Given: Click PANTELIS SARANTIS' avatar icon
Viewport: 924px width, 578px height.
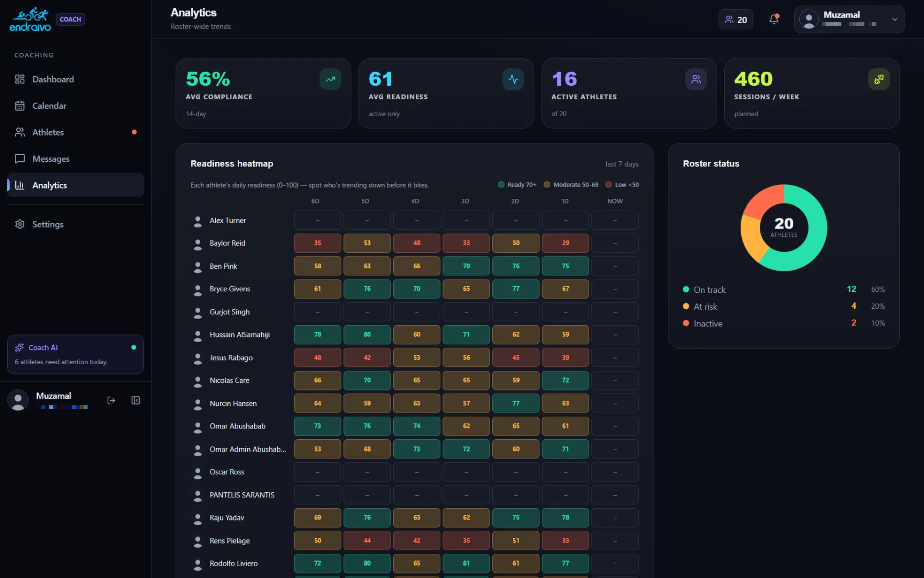Looking at the screenshot, I should point(198,496).
